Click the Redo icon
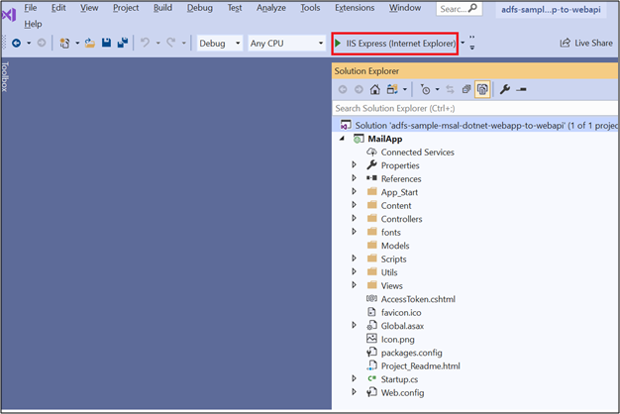 pos(171,43)
